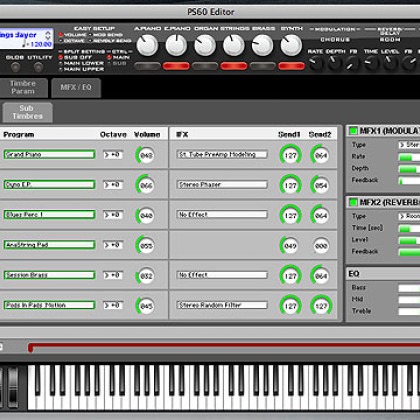Select the MAIN UPPER split setting
The width and height of the screenshot is (420, 420).
pos(61,69)
